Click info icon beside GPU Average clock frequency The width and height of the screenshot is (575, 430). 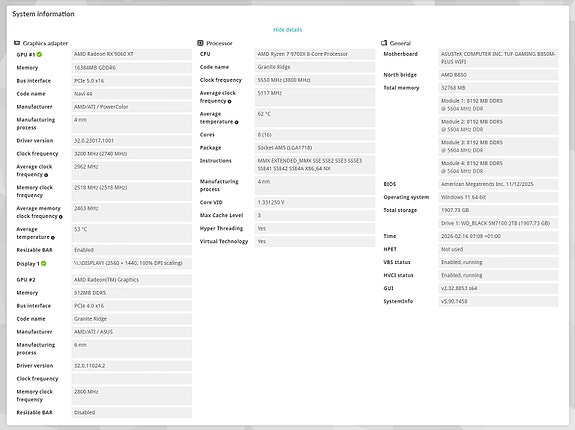tap(46, 175)
